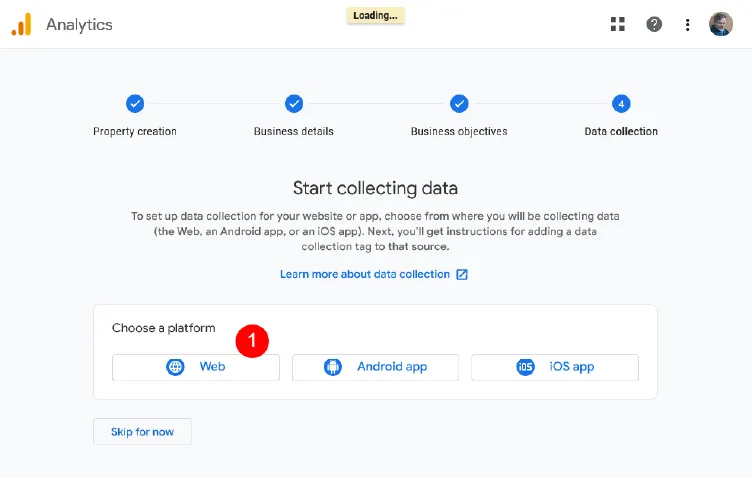
Task: Click the iOS badge icon
Action: 525,367
